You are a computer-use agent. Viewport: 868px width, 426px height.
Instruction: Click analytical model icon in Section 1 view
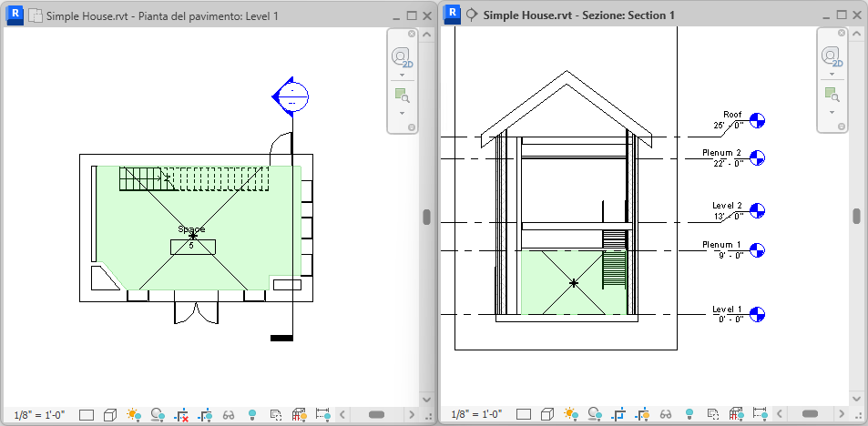click(737, 414)
